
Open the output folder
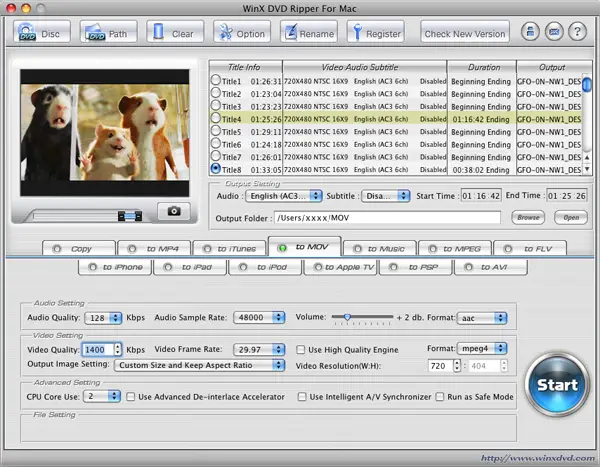pos(571,217)
